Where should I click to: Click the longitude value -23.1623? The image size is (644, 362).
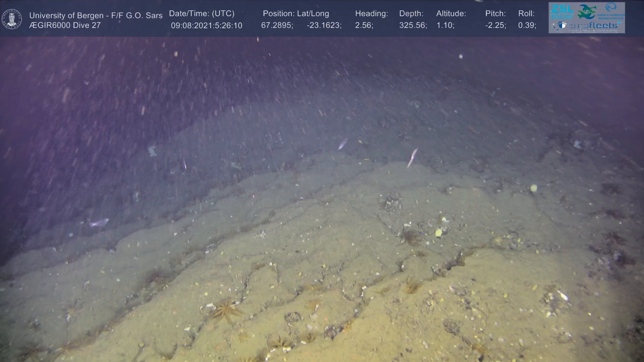click(324, 25)
